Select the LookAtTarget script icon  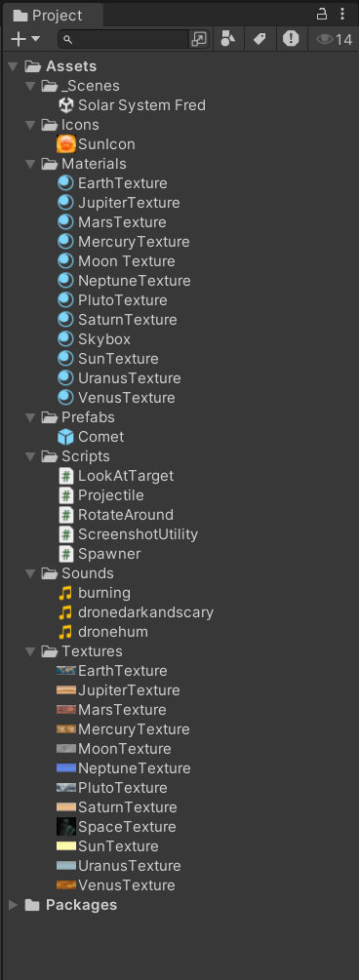tap(65, 476)
